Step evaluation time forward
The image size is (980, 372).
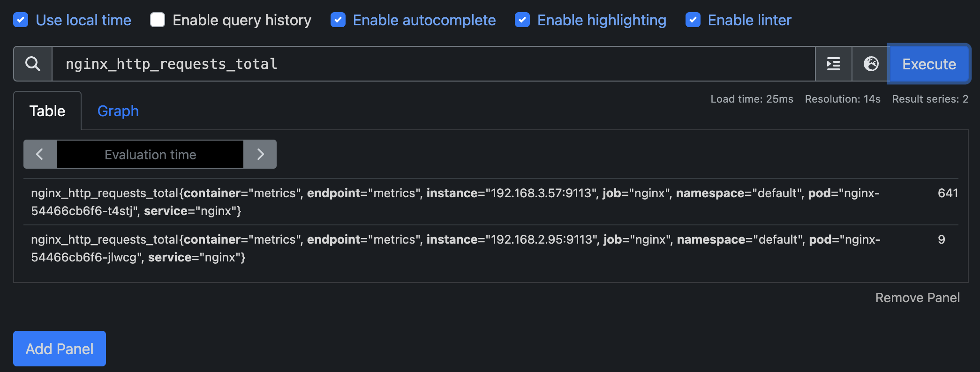(x=260, y=154)
